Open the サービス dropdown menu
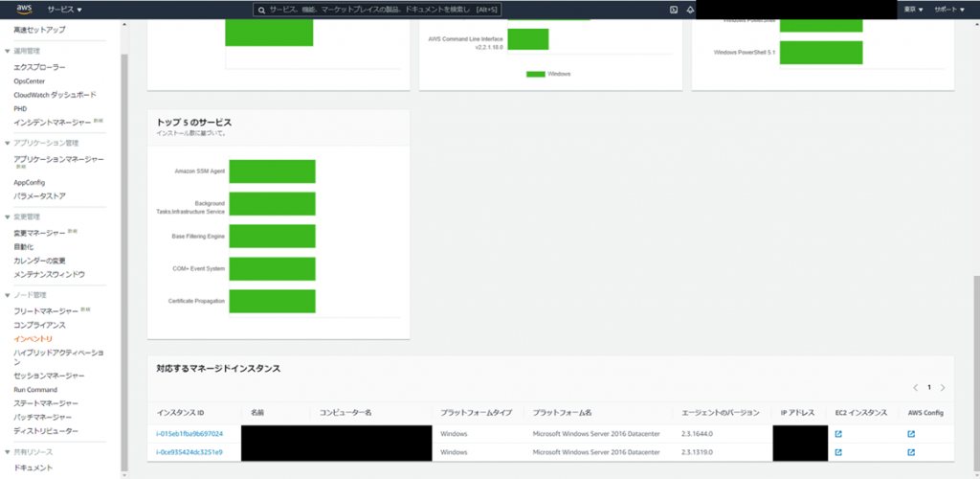 (64, 10)
